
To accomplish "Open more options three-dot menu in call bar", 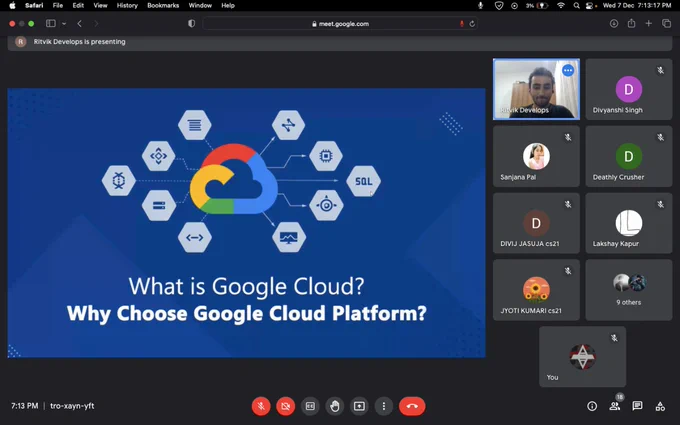I will pyautogui.click(x=383, y=406).
